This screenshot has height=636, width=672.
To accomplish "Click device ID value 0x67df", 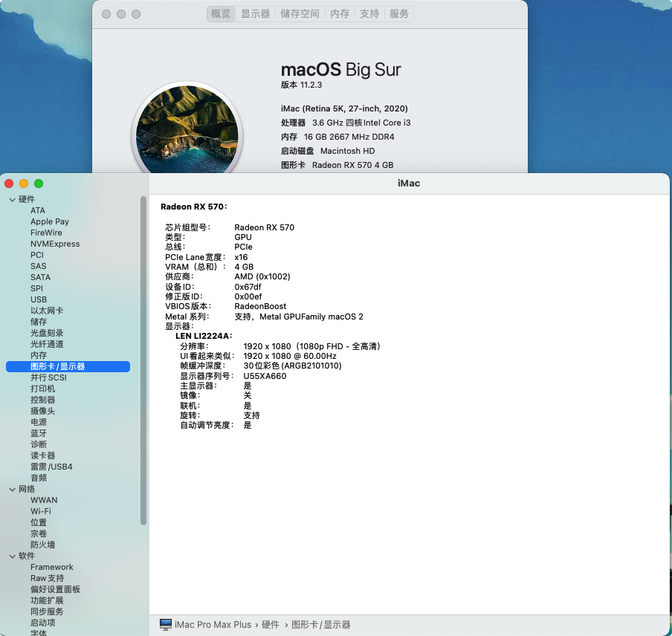I will [x=248, y=287].
